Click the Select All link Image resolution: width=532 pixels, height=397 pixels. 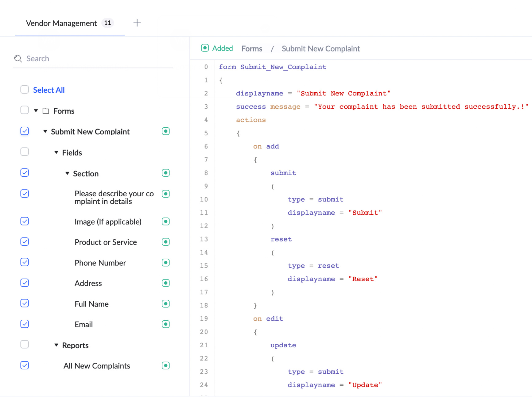49,90
